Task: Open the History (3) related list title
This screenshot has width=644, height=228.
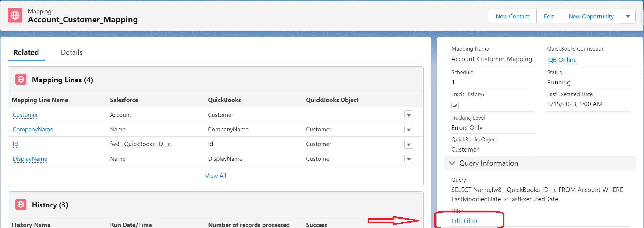Action: click(x=50, y=205)
